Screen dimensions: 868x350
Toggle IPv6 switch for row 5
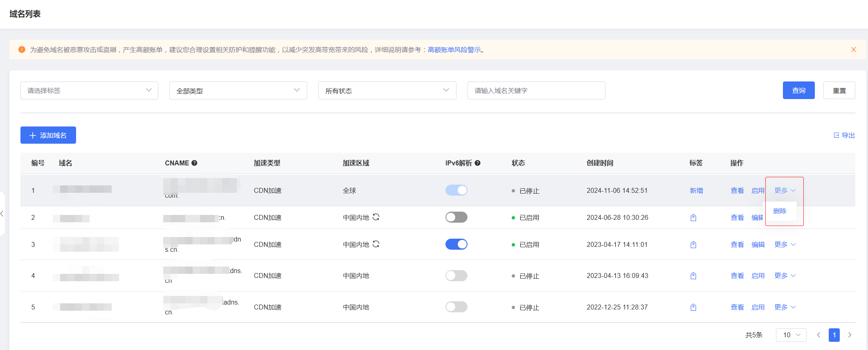[x=456, y=307]
